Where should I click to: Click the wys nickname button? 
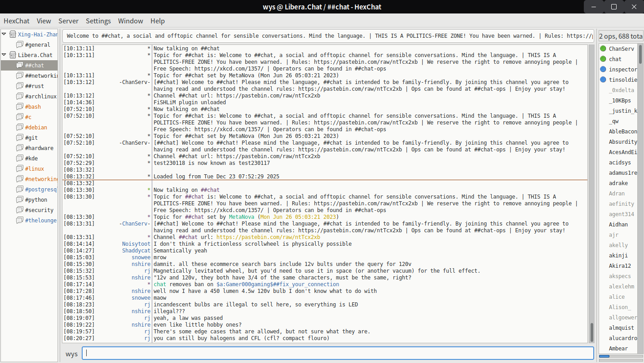point(71,354)
